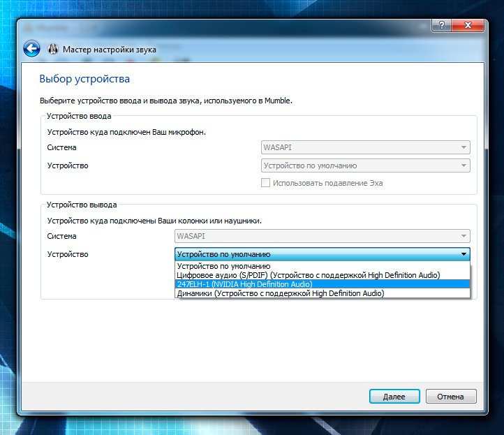Open the input Система WASAPI dropdown
The height and width of the screenshot is (435, 504).
click(366, 147)
